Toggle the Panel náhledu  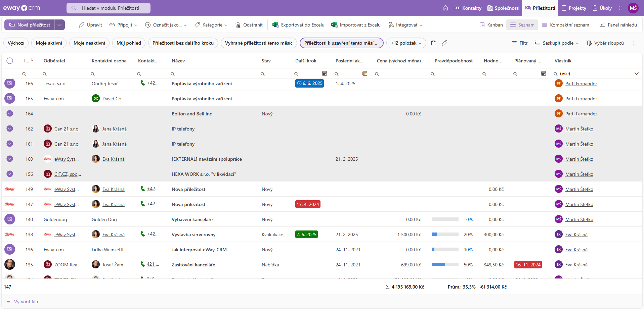[x=618, y=25]
